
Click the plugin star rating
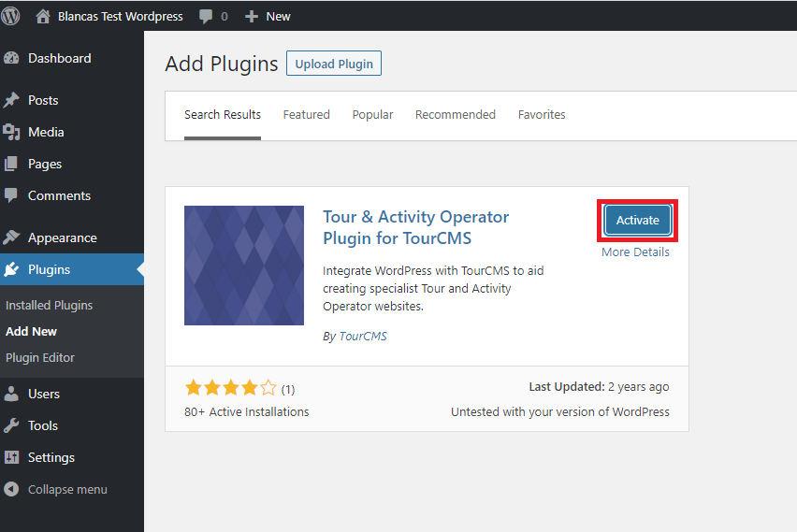coord(230,389)
